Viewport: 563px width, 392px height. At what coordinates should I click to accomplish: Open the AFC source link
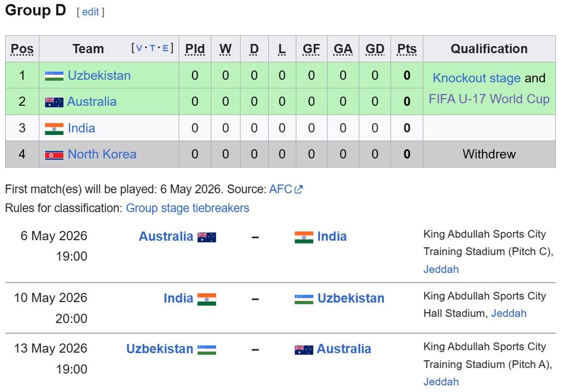(280, 190)
